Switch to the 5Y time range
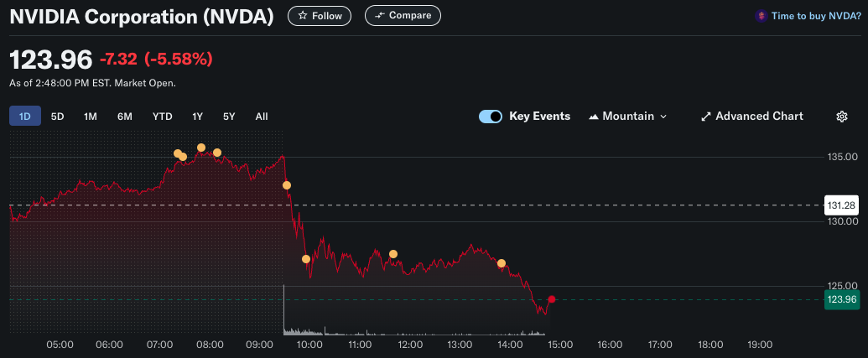Screen dimensions: 868x358 pos(229,117)
